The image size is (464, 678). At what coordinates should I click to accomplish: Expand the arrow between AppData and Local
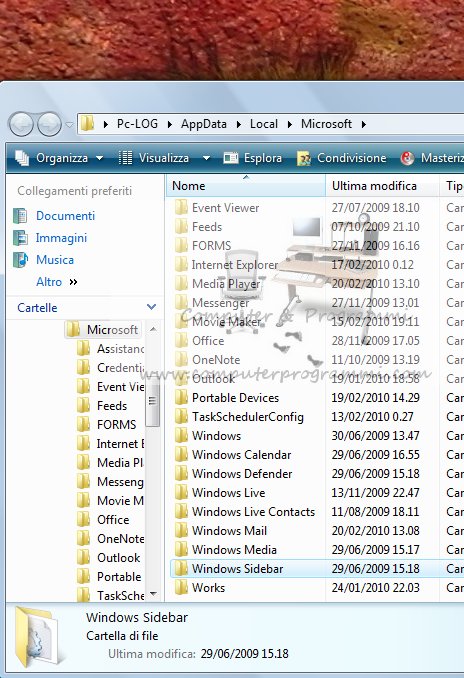pos(239,125)
